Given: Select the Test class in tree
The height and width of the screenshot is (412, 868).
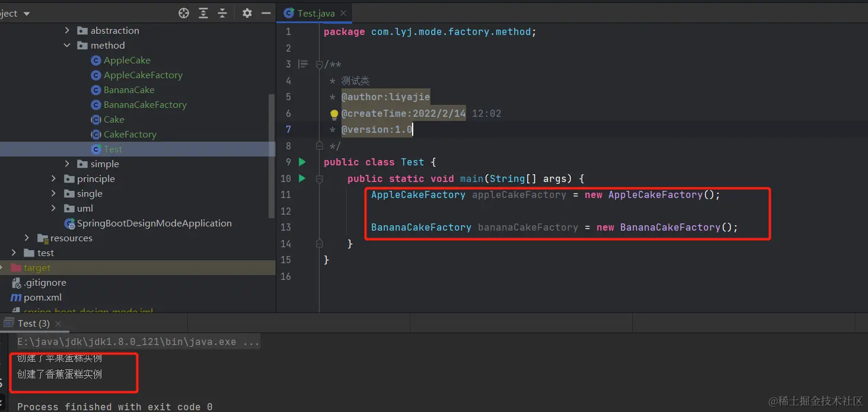Looking at the screenshot, I should [113, 149].
